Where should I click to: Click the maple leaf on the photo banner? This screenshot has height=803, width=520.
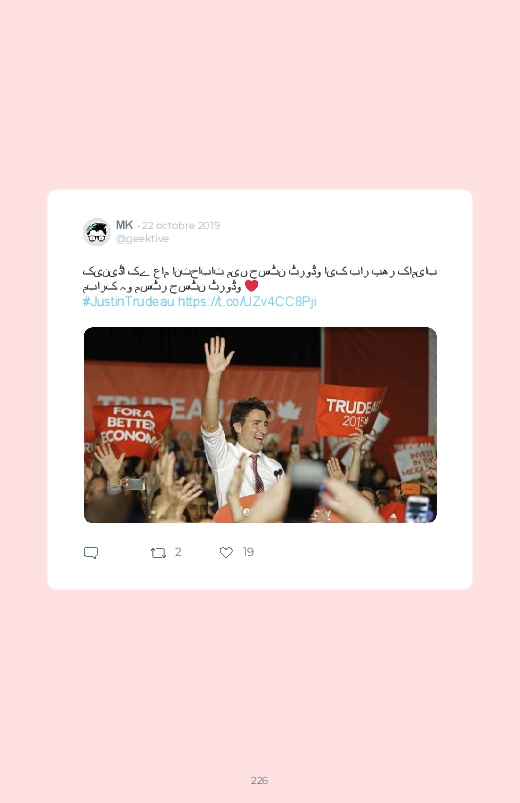[289, 411]
